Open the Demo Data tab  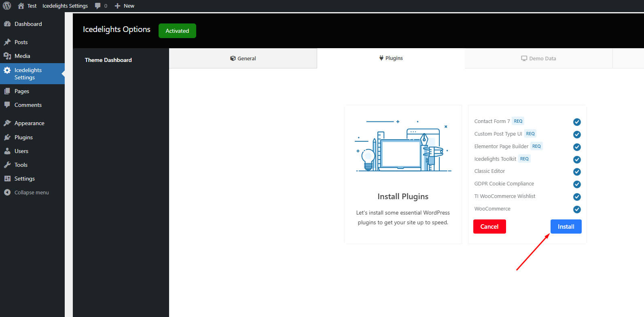(x=538, y=58)
